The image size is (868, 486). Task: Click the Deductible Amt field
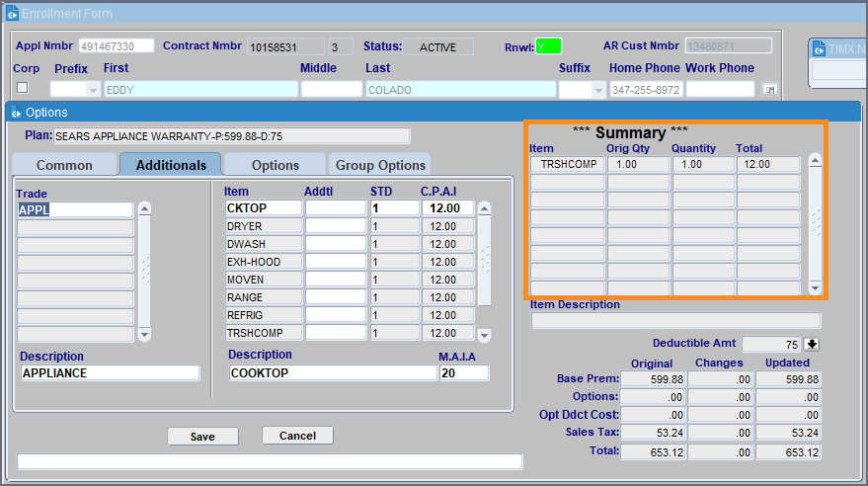point(771,344)
